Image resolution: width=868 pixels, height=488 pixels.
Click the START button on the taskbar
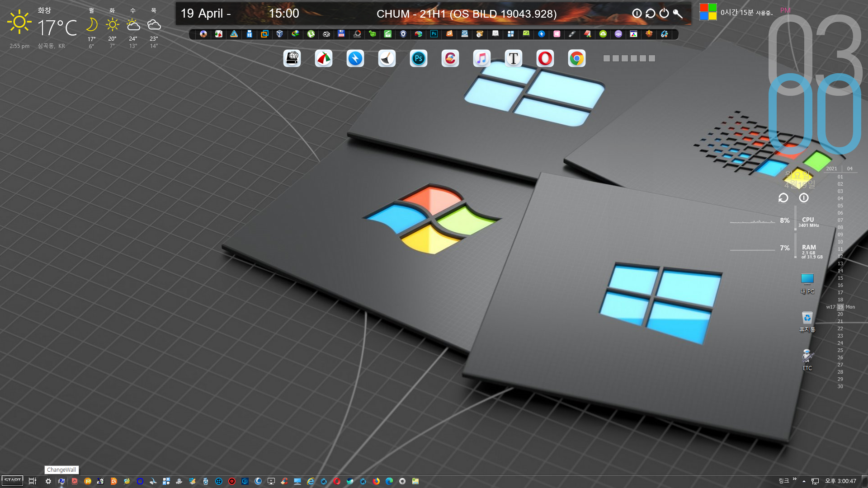[x=13, y=481]
